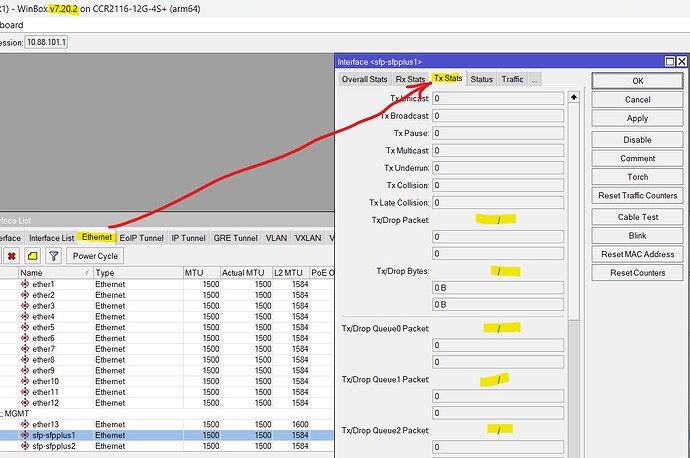Open the Status tab
This screenshot has height=458, width=690.
pos(481,79)
